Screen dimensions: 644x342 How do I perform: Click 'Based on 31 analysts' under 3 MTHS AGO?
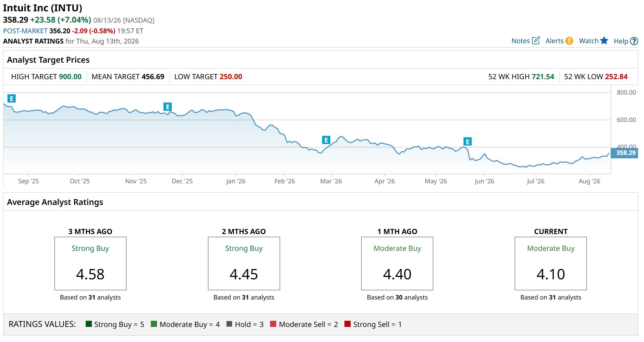pyautogui.click(x=90, y=297)
